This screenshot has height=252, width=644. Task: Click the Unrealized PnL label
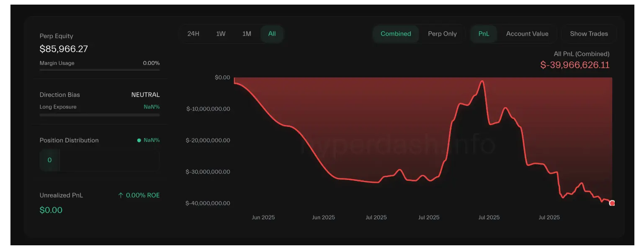pyautogui.click(x=61, y=195)
